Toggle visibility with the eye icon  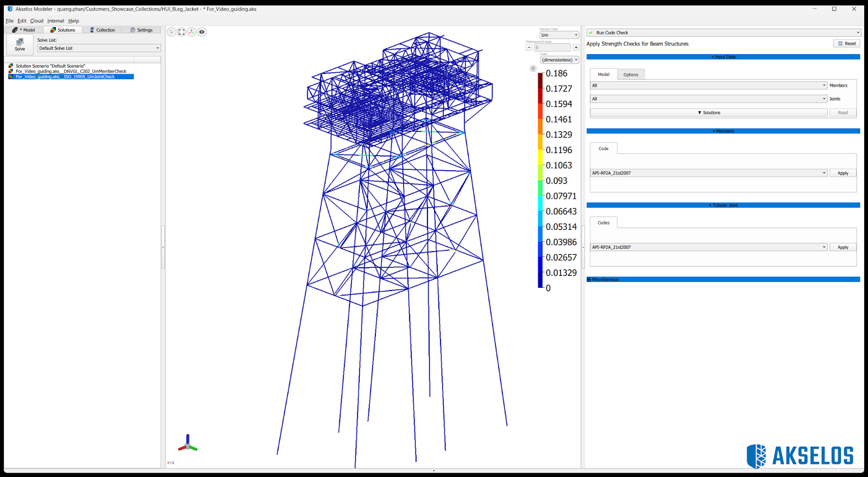202,32
